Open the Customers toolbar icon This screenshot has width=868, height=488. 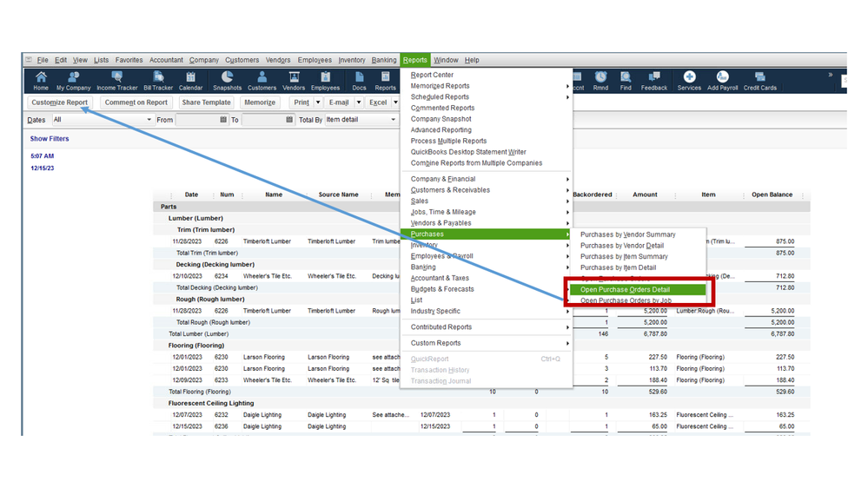click(262, 81)
